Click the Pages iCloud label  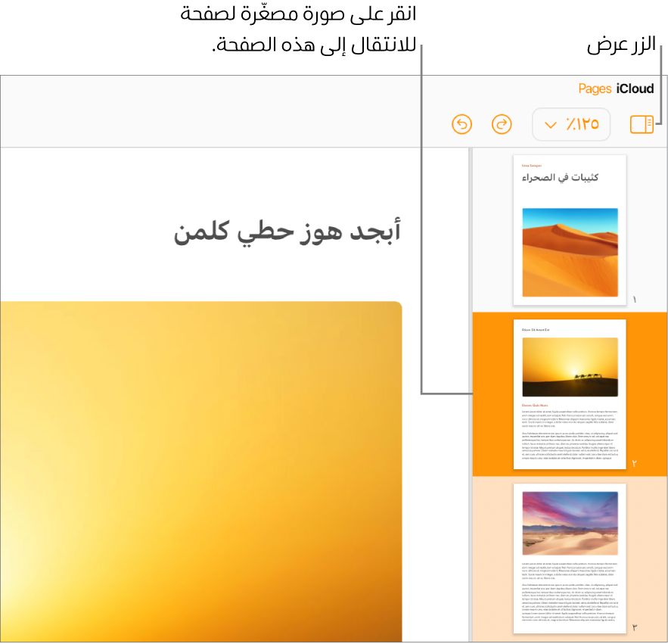coord(616,89)
